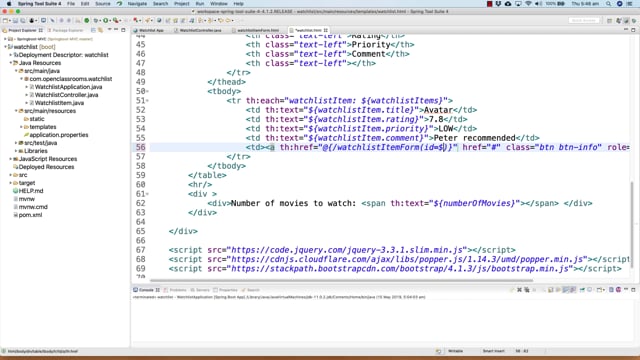Switch to watchlistItemForm.html editor tab
The height and width of the screenshot is (360, 640).
tap(258, 30)
